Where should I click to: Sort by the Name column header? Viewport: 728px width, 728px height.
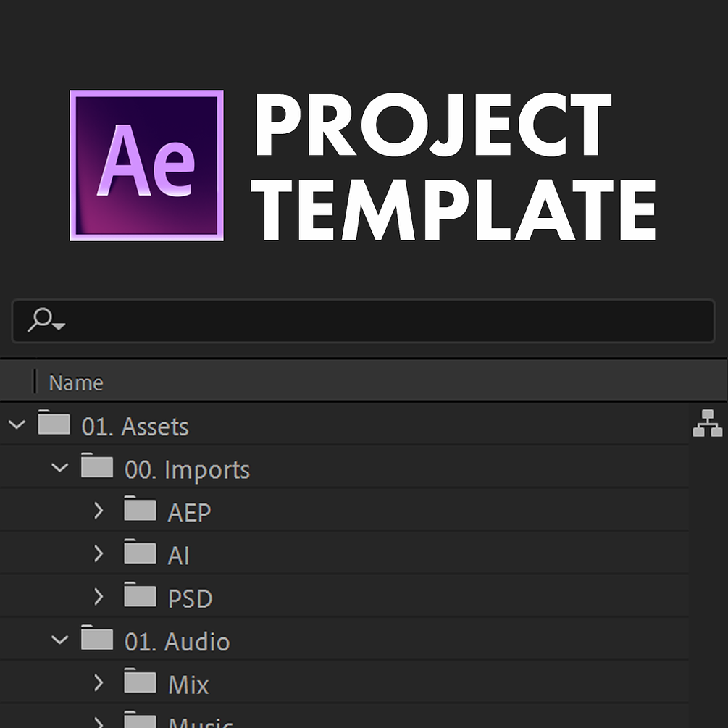pos(76,382)
